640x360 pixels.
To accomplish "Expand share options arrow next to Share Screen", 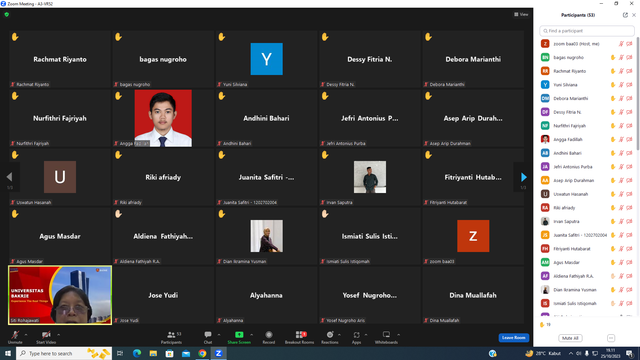I will tap(251, 335).
